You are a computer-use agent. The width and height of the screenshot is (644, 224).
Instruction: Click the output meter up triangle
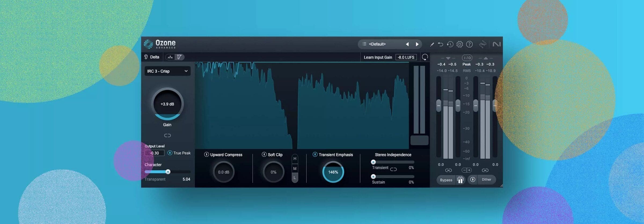[x=486, y=58]
